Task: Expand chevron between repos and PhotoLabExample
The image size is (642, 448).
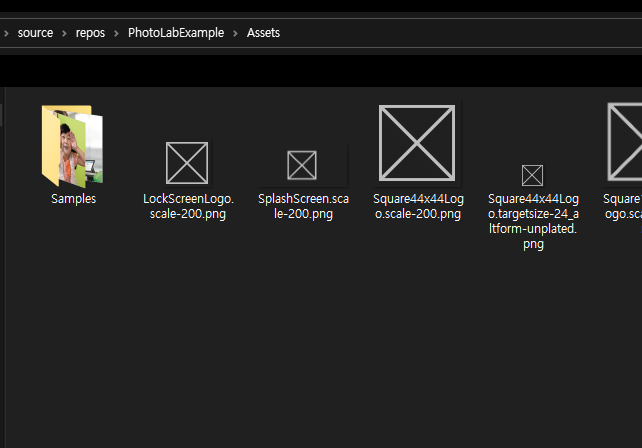Action: 116,33
